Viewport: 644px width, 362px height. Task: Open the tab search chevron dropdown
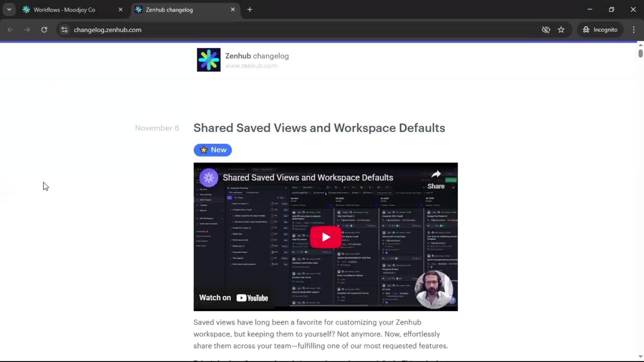pyautogui.click(x=9, y=9)
